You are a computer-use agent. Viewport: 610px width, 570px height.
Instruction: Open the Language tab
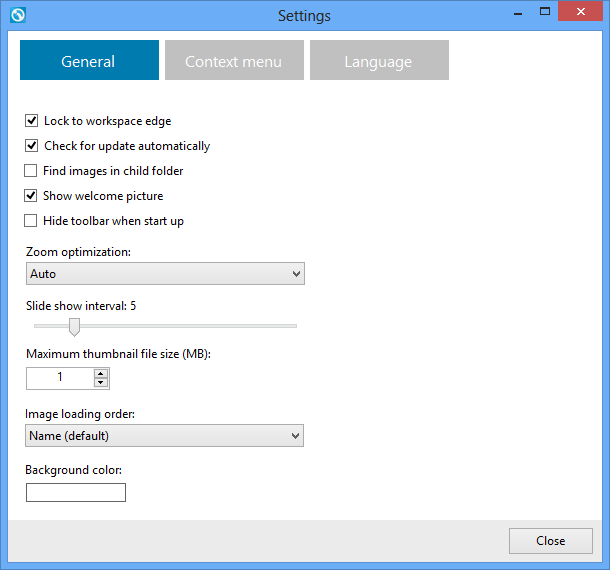click(x=379, y=60)
